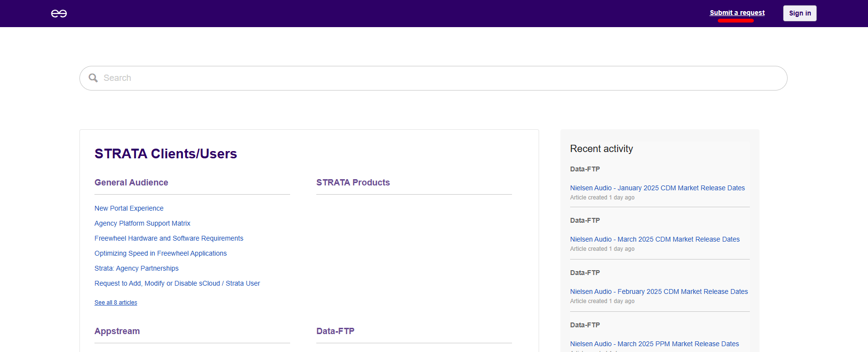The image size is (868, 352).
Task: Click the STRATA Clients/Users heading
Action: 166,154
